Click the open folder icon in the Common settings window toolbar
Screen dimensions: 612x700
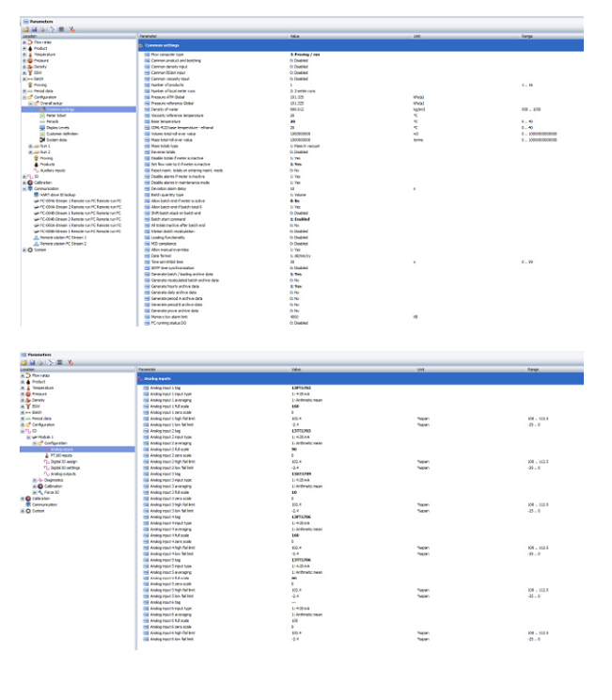tap(26, 29)
